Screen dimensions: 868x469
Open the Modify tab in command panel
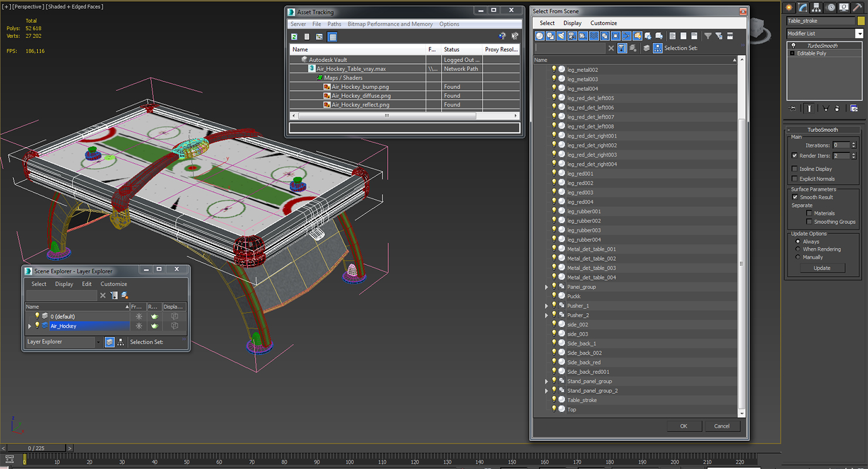pos(803,7)
